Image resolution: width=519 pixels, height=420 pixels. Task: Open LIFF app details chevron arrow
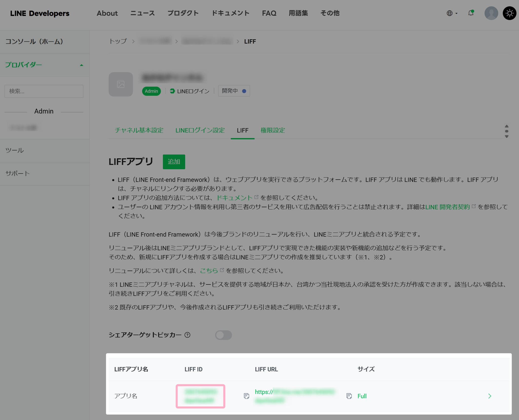[490, 396]
